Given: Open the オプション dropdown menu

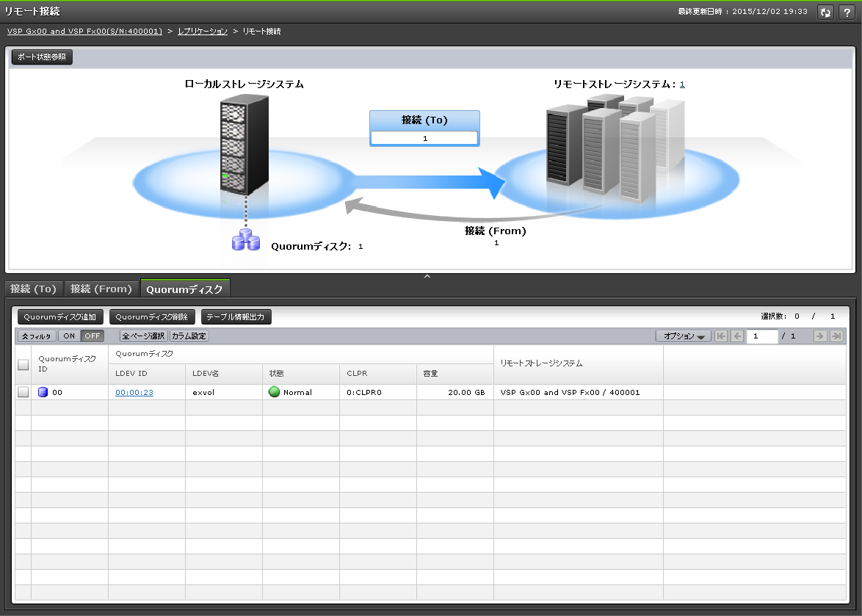Looking at the screenshot, I should (683, 336).
